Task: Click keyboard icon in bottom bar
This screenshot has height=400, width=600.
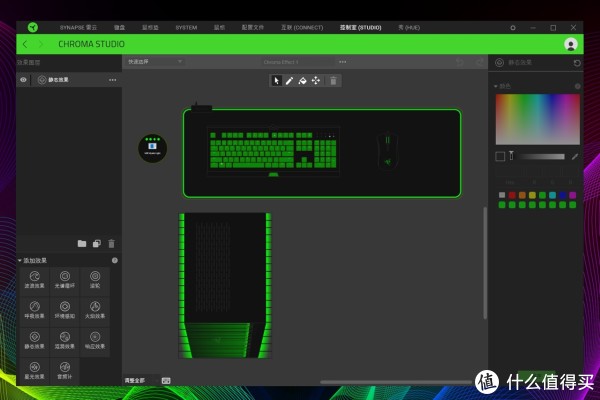Action: 166,380
